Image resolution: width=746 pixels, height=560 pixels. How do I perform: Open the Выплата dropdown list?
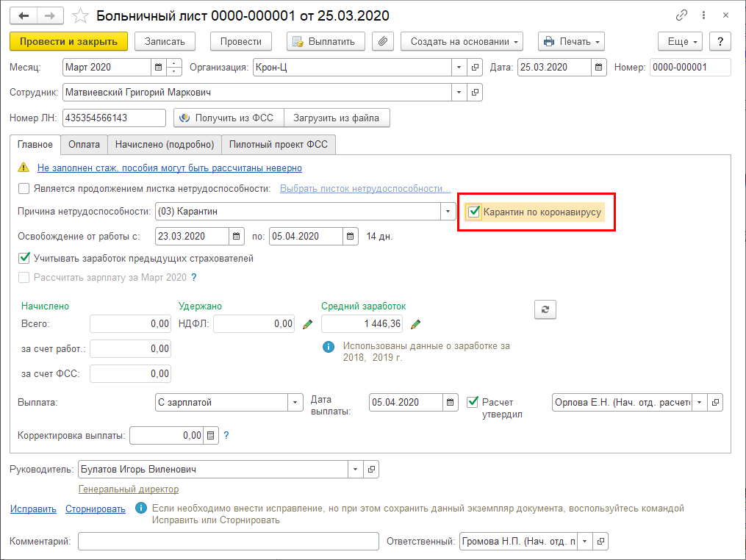coord(295,403)
